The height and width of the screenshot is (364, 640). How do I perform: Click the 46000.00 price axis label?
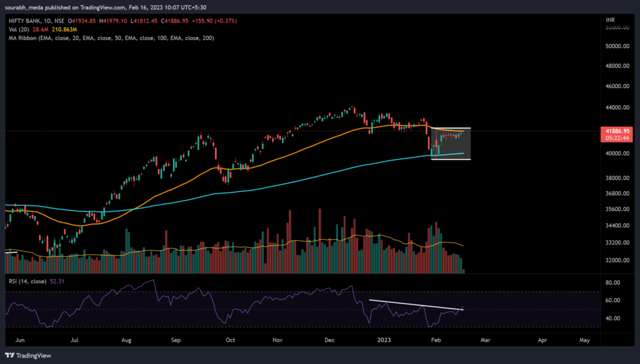point(617,86)
